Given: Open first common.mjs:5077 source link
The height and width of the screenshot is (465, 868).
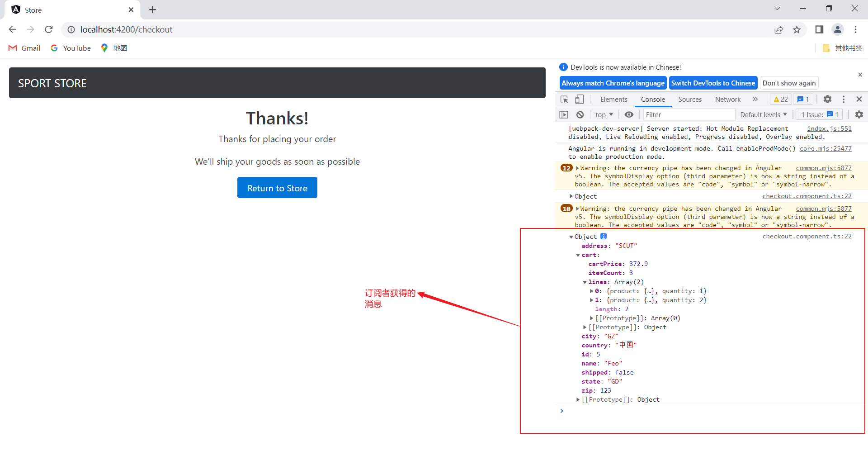Looking at the screenshot, I should pyautogui.click(x=824, y=168).
